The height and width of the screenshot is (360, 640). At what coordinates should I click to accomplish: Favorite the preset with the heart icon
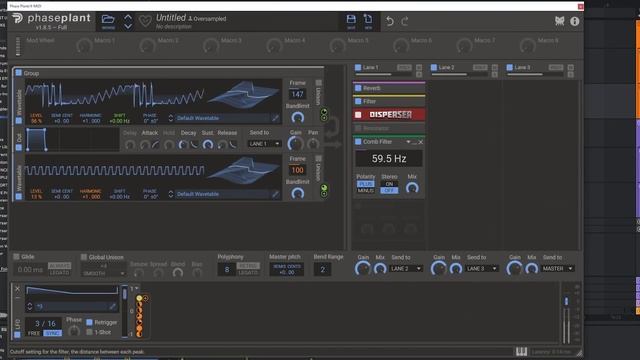click(x=145, y=21)
